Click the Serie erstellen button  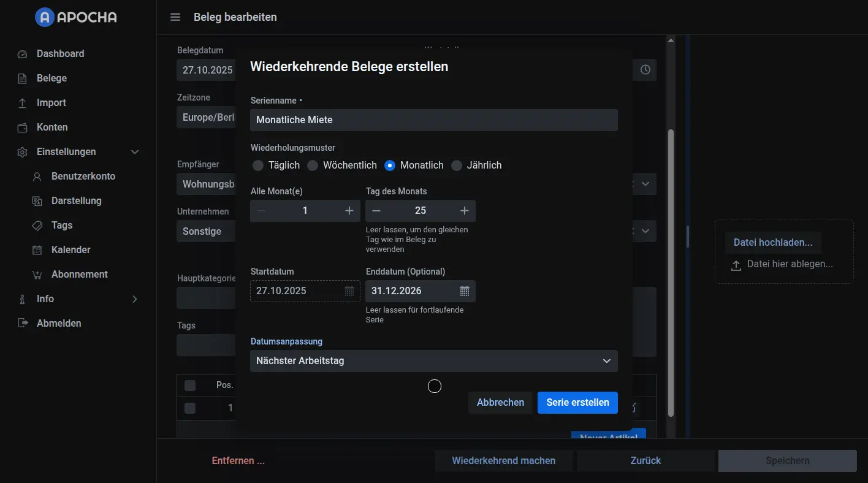(x=577, y=403)
